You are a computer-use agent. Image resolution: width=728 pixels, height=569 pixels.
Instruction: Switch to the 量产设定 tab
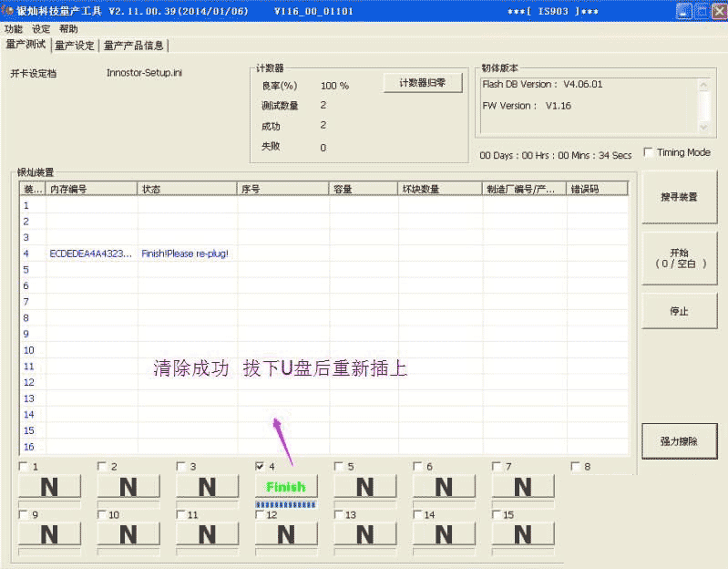click(75, 46)
